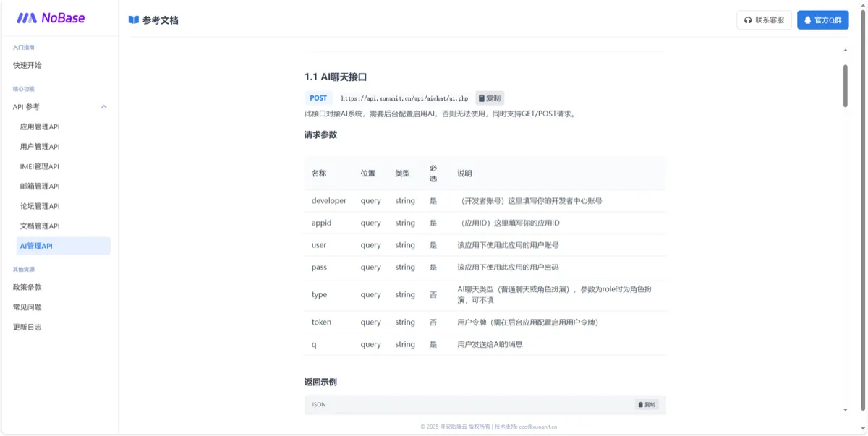The height and width of the screenshot is (436, 868).
Task: Click the book icon beside 参考文档
Action: click(x=133, y=20)
